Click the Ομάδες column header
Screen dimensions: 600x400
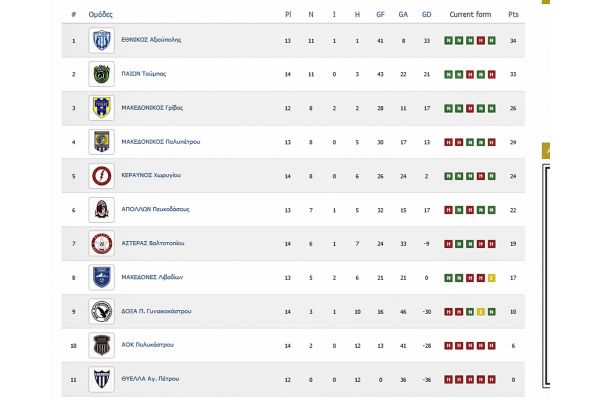(100, 15)
